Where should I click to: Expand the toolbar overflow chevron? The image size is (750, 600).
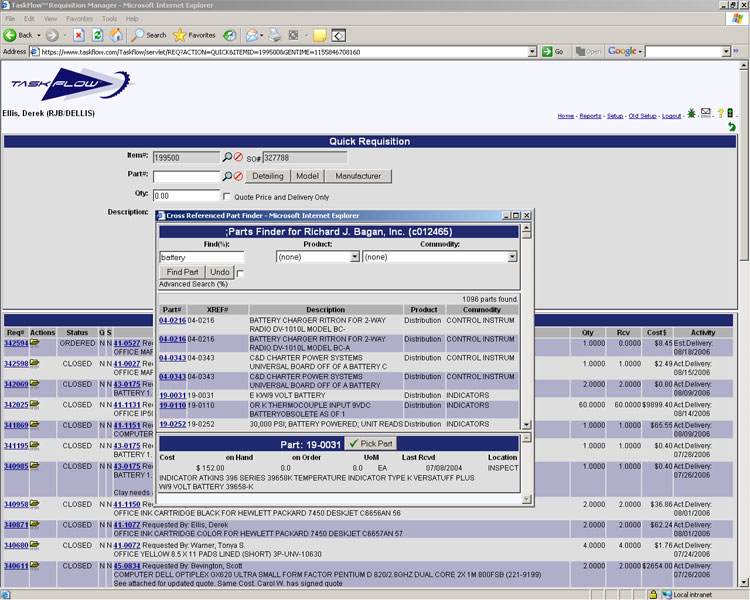[x=736, y=51]
